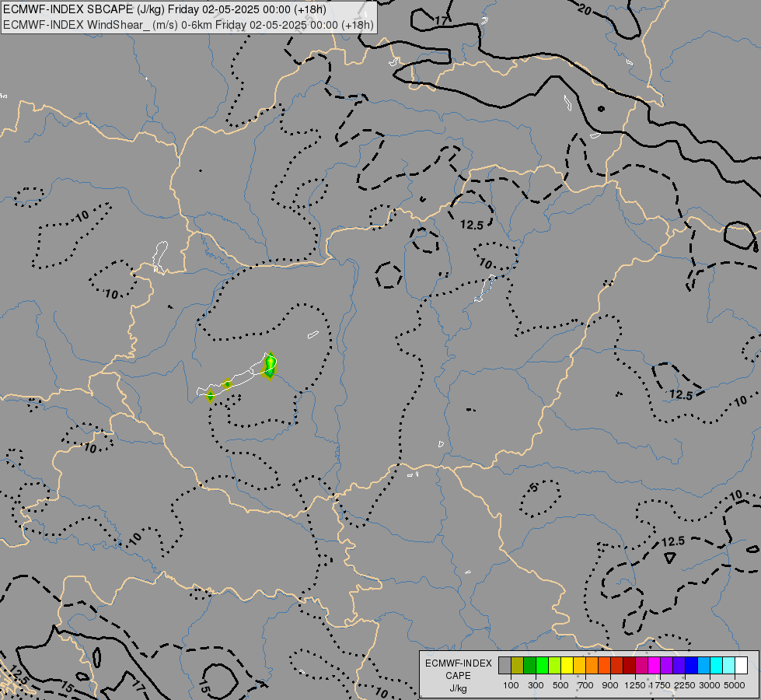
Task: Click the cyan legend swatch above the 3000 tick
Action: [x=717, y=665]
